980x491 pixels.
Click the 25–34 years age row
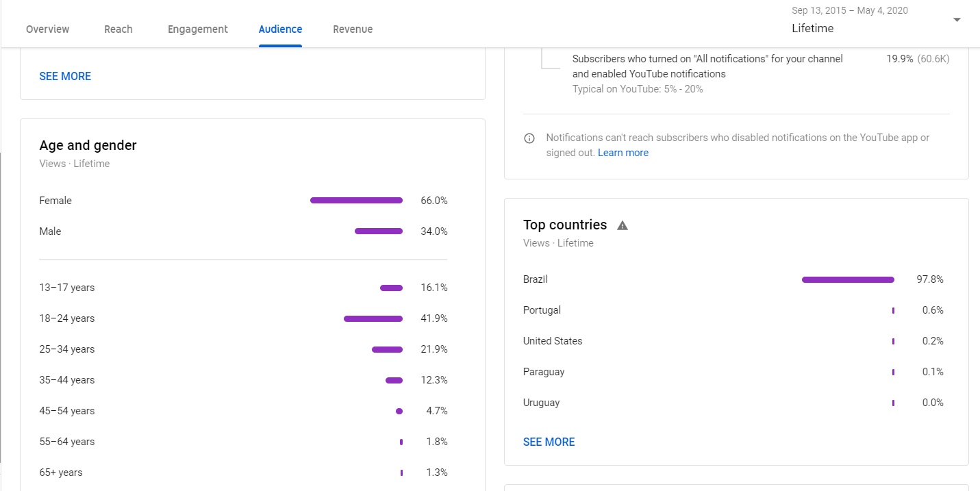click(243, 349)
